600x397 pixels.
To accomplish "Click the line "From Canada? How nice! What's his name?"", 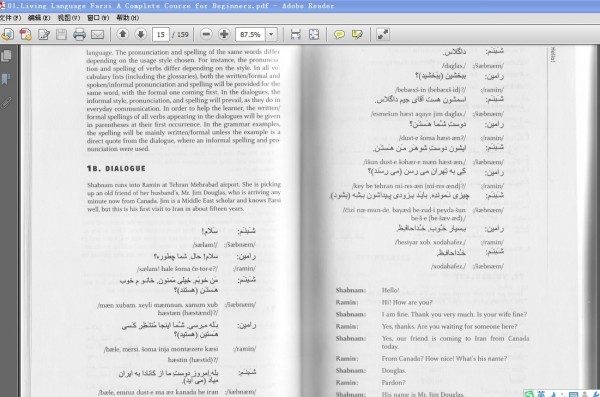I will coord(444,359).
